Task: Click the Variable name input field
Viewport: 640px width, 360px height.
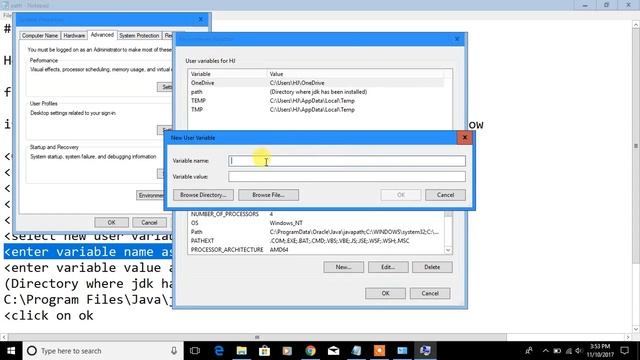Action: click(x=347, y=161)
